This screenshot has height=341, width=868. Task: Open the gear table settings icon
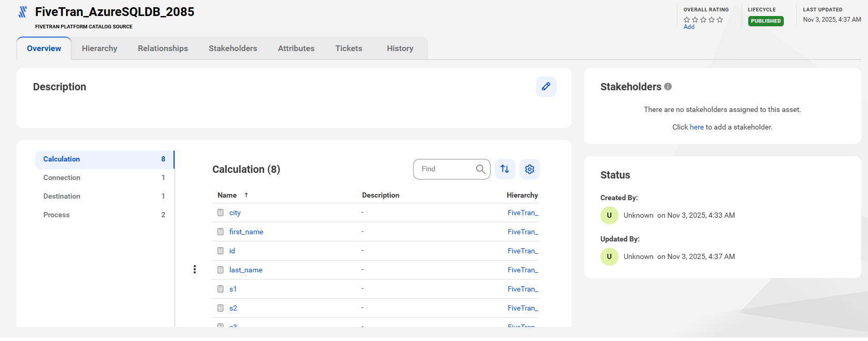click(x=529, y=169)
